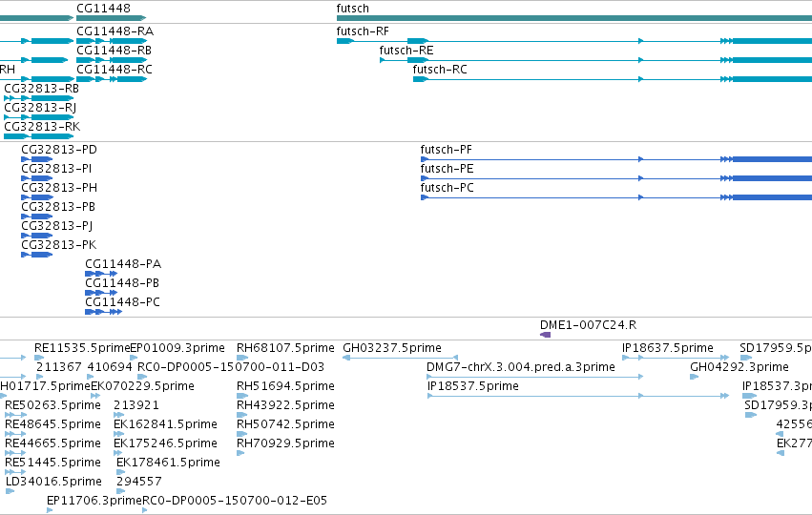Click the CG11448-PA protein feature

[101, 274]
